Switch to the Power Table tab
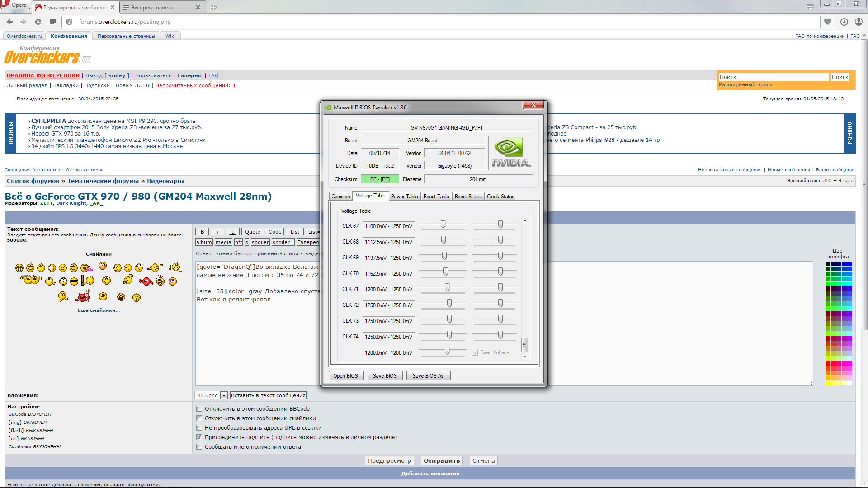Screen dimensions: 868x488 click(x=404, y=197)
